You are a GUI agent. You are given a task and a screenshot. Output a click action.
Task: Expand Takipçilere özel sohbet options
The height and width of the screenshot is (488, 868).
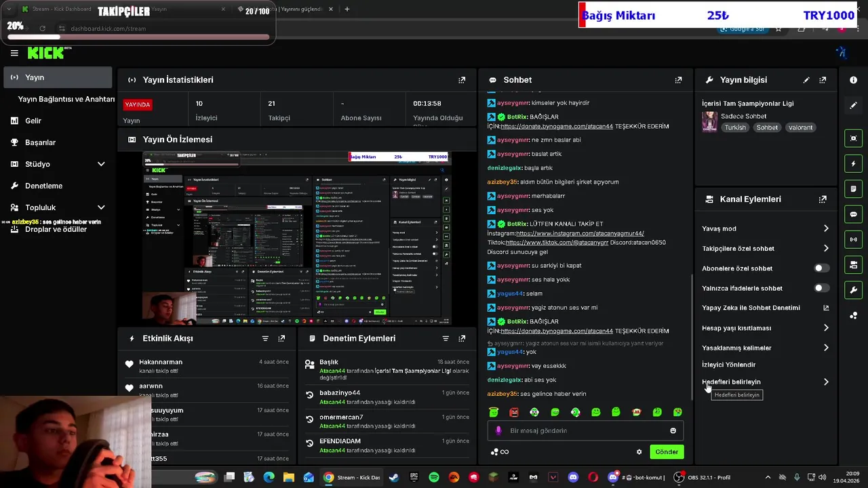pos(826,248)
